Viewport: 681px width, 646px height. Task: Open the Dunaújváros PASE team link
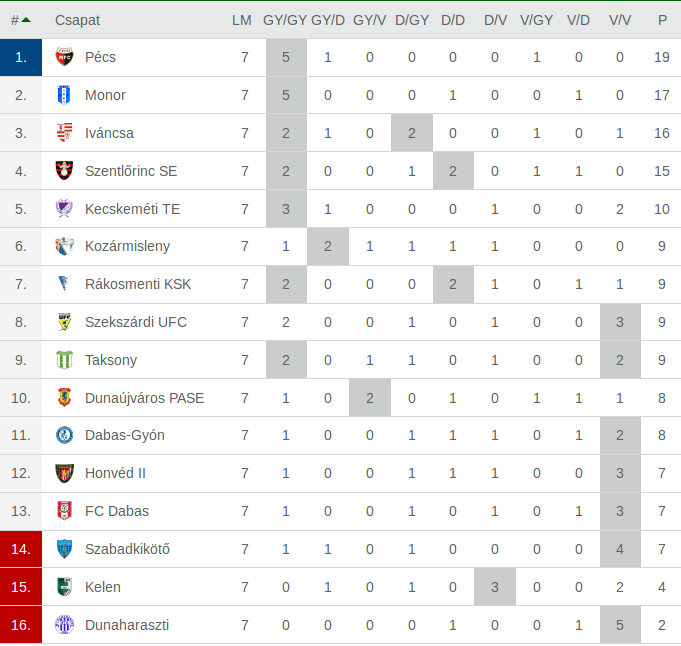pyautogui.click(x=144, y=398)
